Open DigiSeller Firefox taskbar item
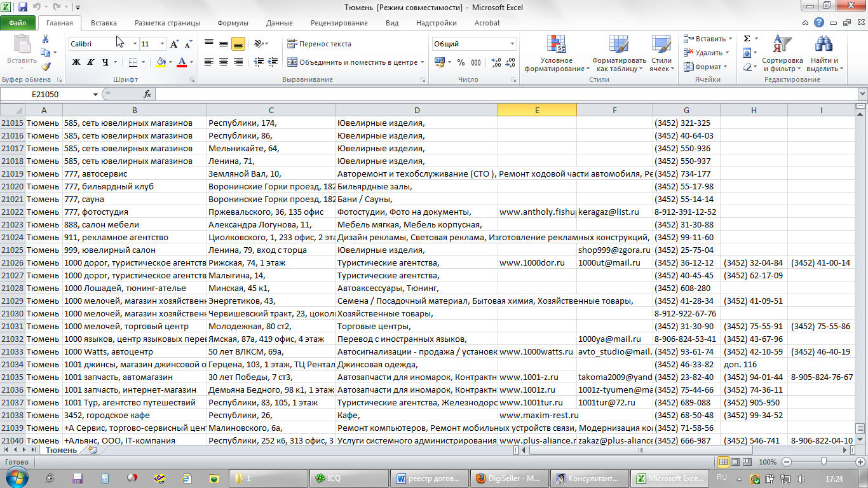The height and width of the screenshot is (488, 868). tap(508, 478)
